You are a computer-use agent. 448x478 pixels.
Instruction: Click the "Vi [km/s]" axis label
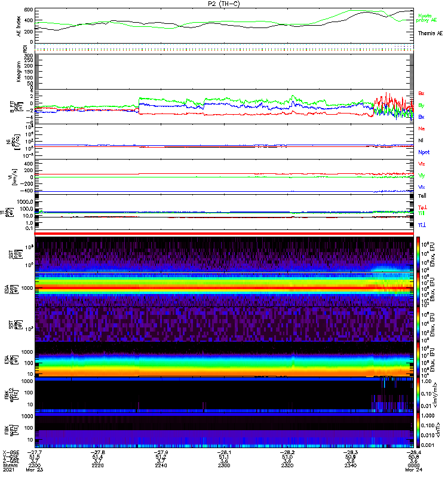coord(14,177)
